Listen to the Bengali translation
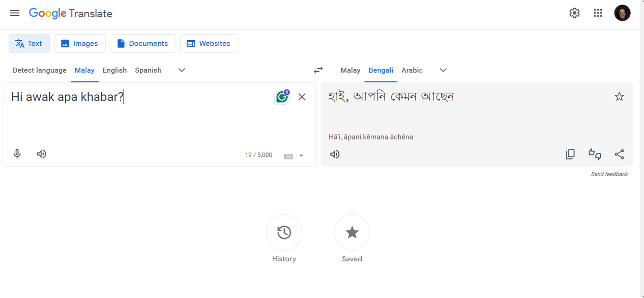The width and height of the screenshot is (644, 298). coord(335,154)
